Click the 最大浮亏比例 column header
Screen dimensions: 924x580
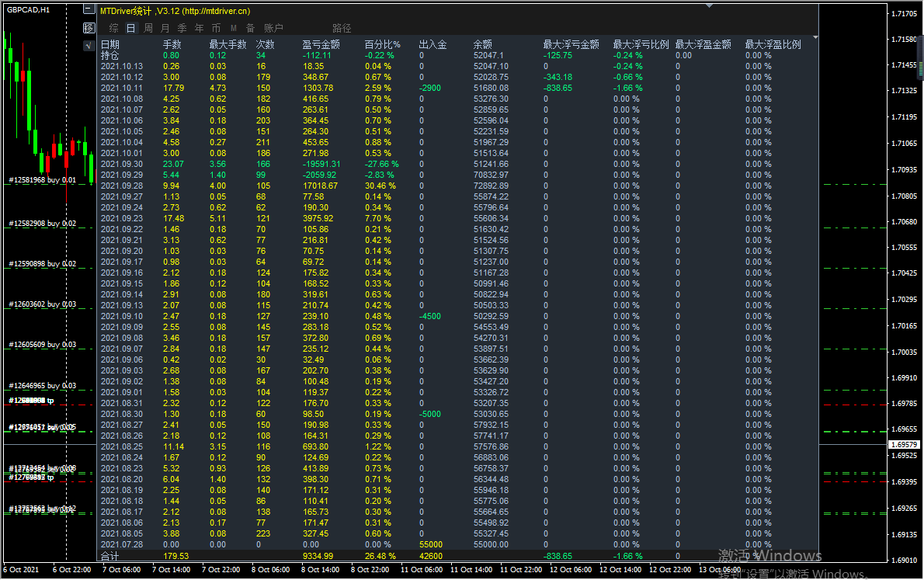pyautogui.click(x=641, y=44)
